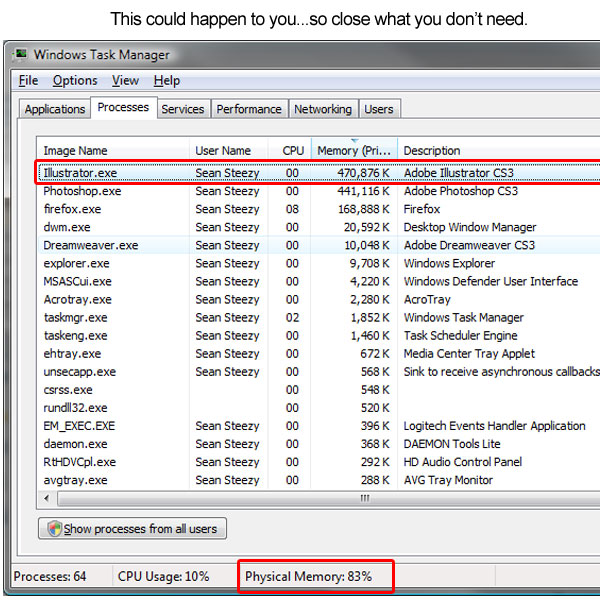This screenshot has width=600, height=600.
Task: Click the Windows Defender User Interface description
Action: click(x=491, y=281)
